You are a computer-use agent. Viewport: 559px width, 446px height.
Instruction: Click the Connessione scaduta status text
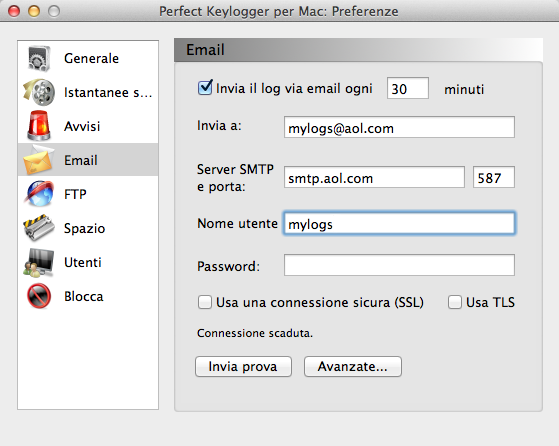(x=255, y=333)
